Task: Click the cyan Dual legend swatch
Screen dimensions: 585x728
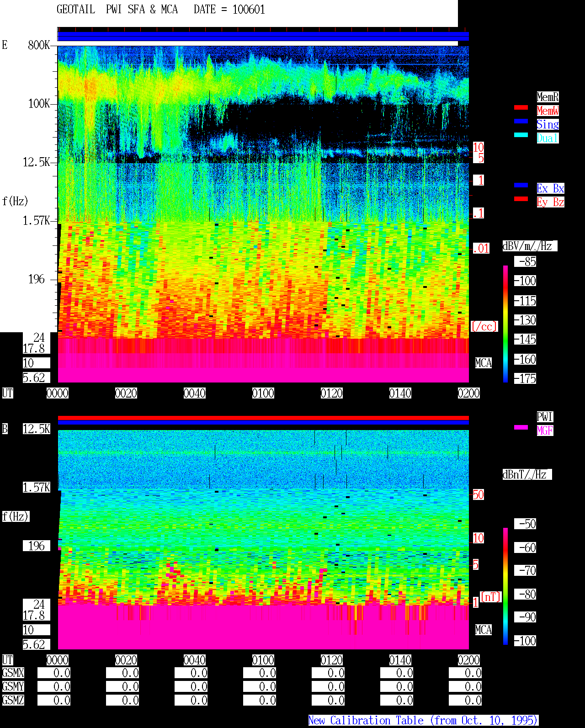Action: (521, 135)
